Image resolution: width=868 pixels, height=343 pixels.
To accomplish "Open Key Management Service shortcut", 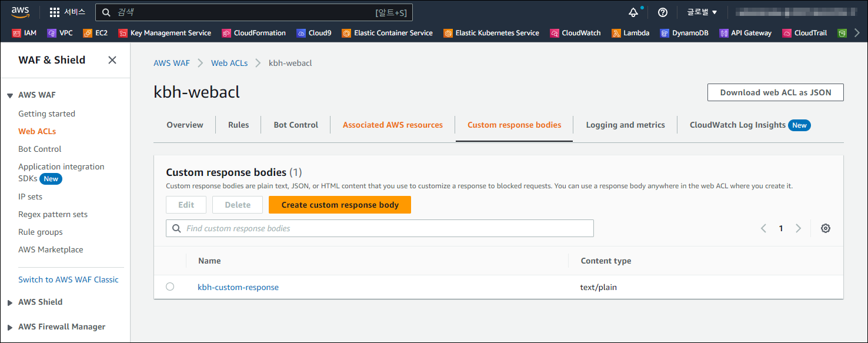I will (x=165, y=33).
